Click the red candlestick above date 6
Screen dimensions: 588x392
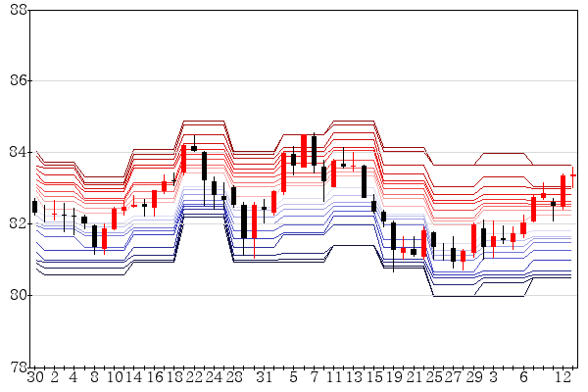point(523,228)
